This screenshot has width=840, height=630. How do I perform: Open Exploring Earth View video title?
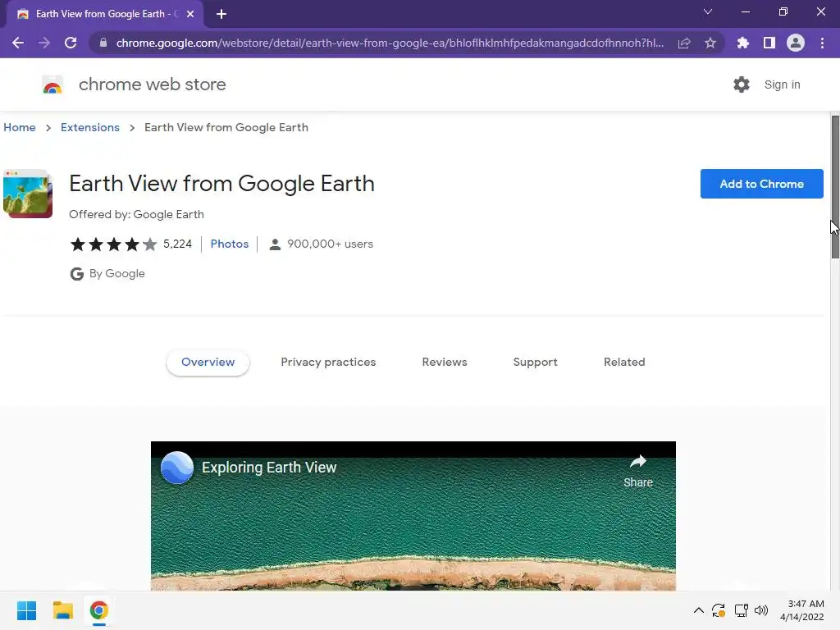click(269, 467)
